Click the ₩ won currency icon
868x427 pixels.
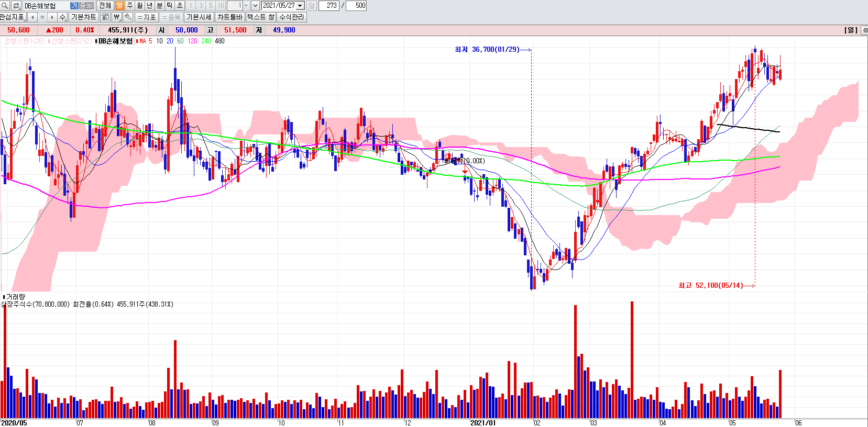point(116,17)
